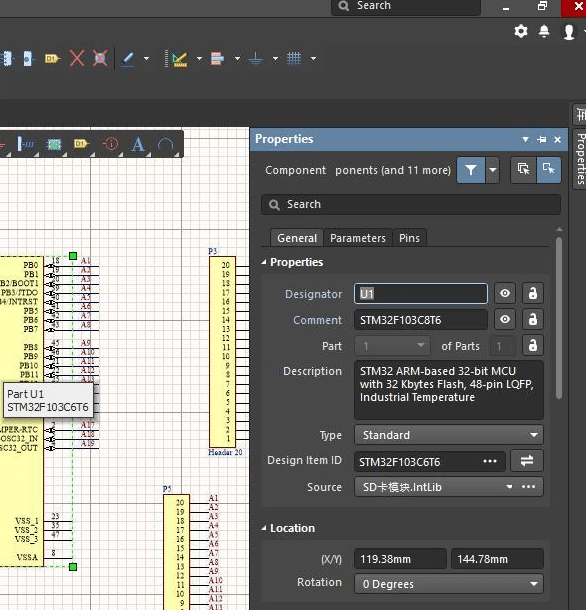Click the grid settings icon
This screenshot has width=586, height=610.
click(x=294, y=58)
